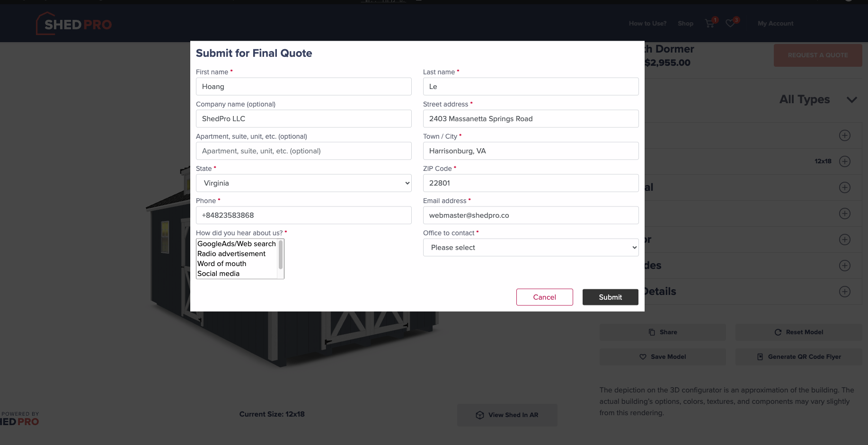The width and height of the screenshot is (868, 445).
Task: Open the wishlist heart icon
Action: 730,23
